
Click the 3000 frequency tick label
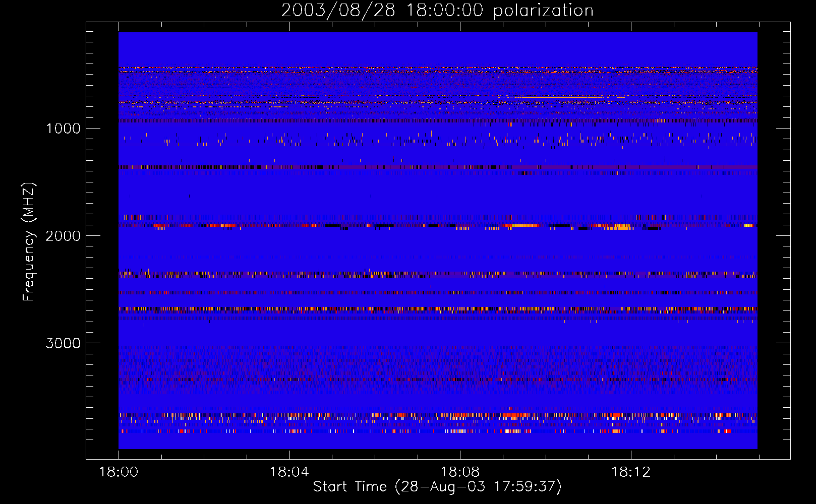63,343
